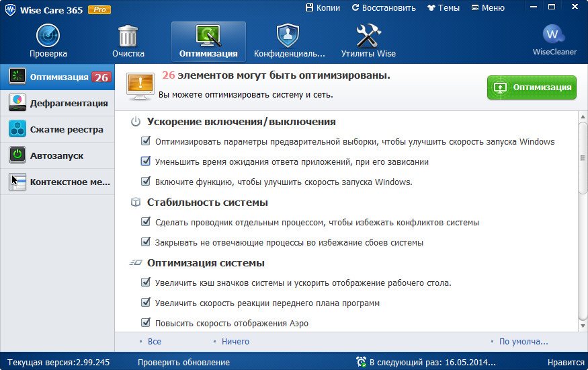The width and height of the screenshot is (588, 370).
Task: Open the Очистка trash can icon
Action: 128,36
